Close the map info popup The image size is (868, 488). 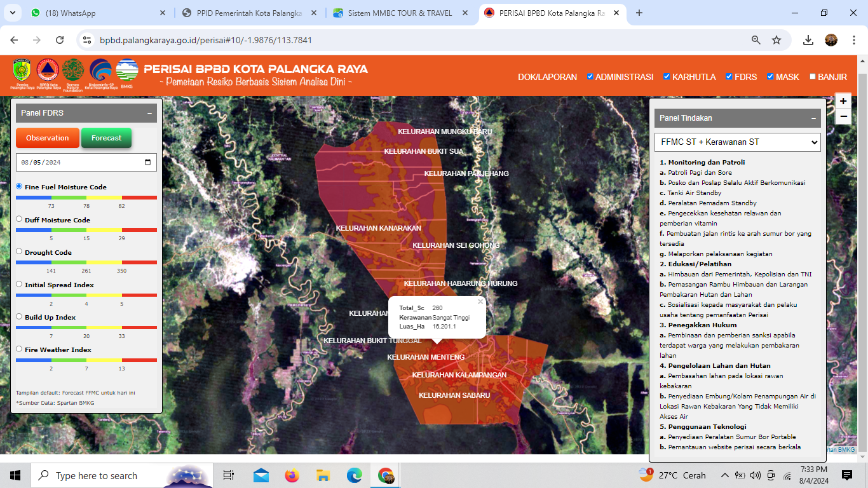[480, 302]
